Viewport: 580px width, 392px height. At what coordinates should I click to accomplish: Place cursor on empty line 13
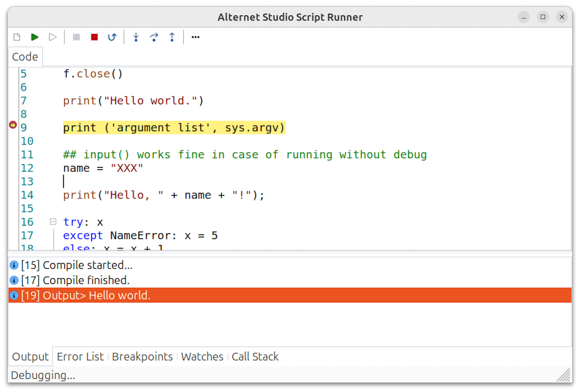(64, 182)
